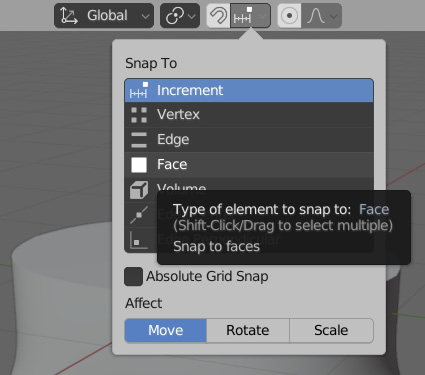This screenshot has height=375, width=425.
Task: Click the Vertex four-dots icon
Action: point(139,115)
